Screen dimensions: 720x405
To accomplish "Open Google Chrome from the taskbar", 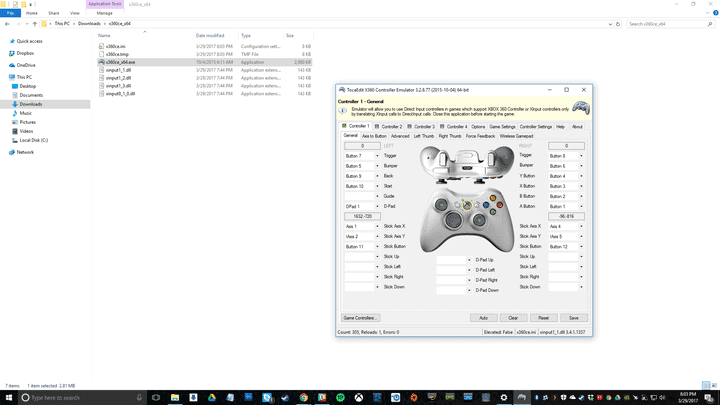I will [x=304, y=398].
